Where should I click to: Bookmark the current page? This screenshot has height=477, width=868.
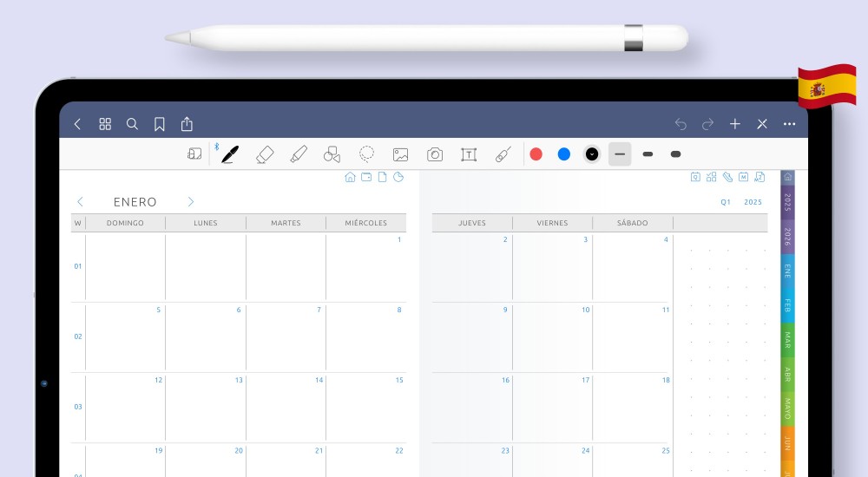[x=160, y=124]
